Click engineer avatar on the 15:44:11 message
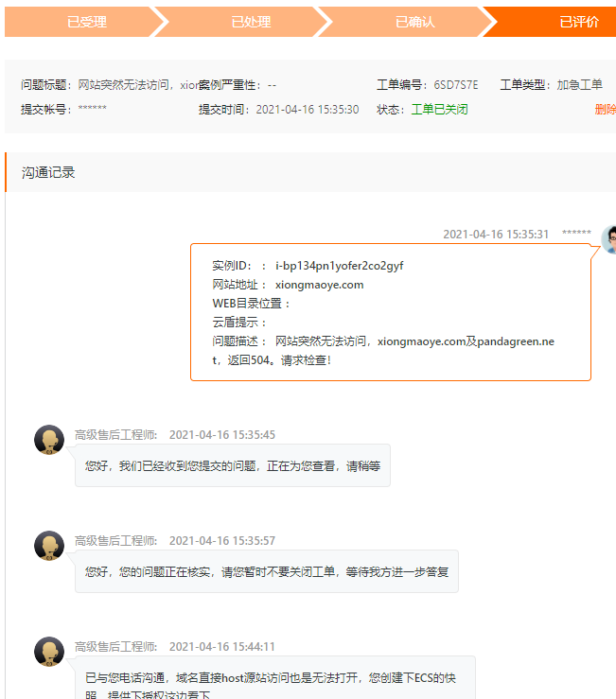Image resolution: width=616 pixels, height=699 pixels. (49, 652)
